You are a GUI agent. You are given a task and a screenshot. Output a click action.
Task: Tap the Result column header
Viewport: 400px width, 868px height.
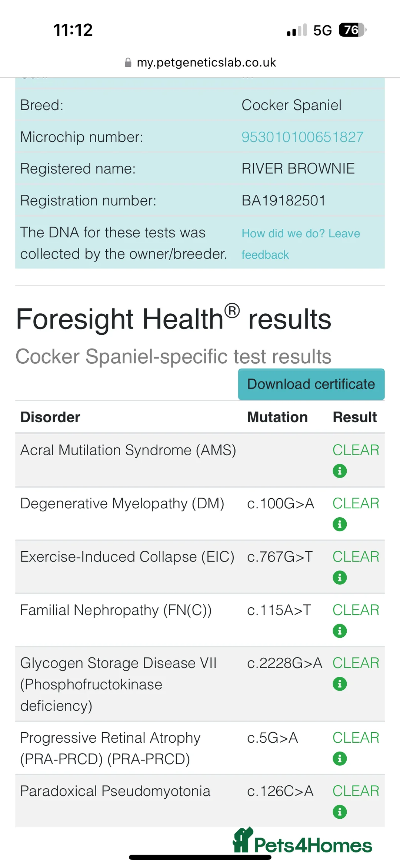[x=354, y=417]
